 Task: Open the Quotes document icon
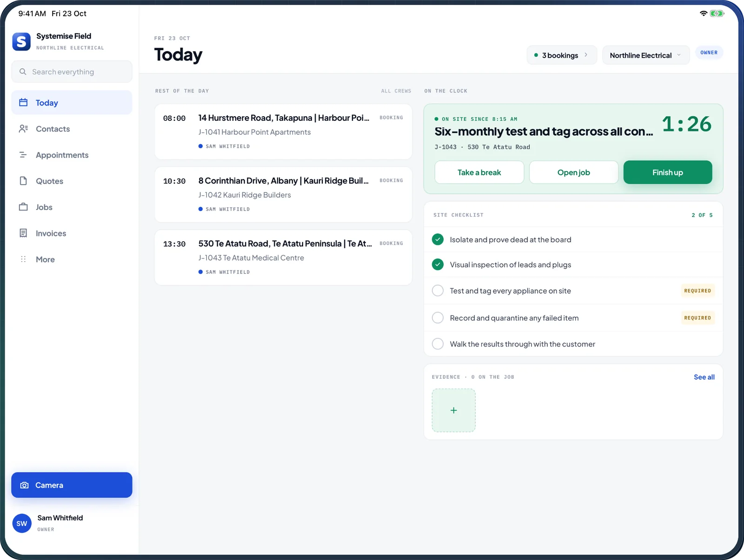23,181
